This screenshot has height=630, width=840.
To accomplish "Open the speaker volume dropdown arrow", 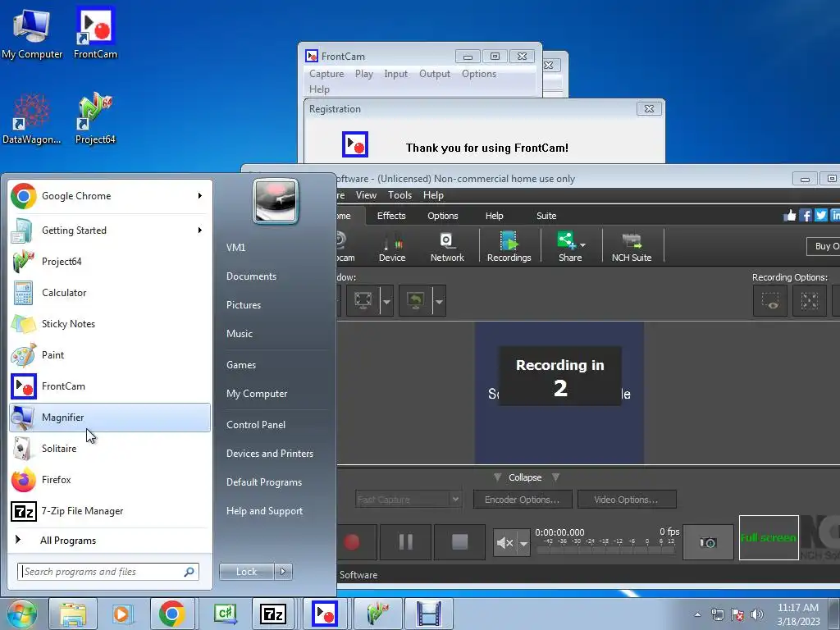I will (523, 543).
